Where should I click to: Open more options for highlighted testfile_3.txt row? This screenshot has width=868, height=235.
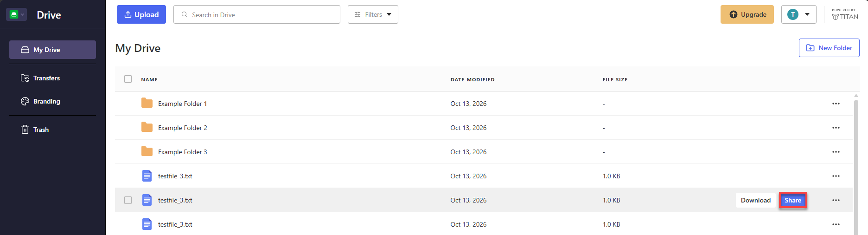[836, 200]
